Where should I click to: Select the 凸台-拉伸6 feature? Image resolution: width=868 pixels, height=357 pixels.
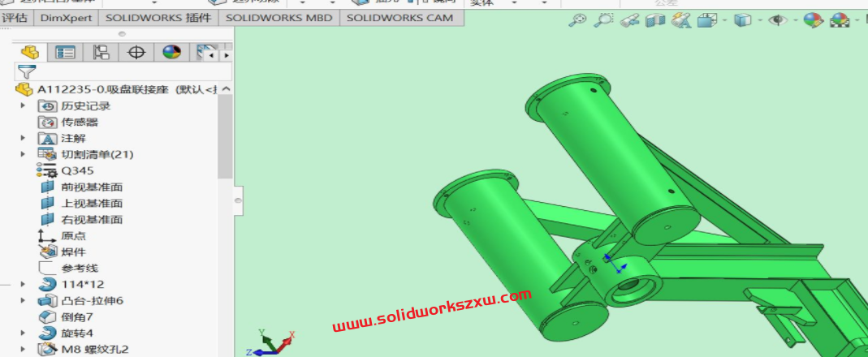[x=92, y=300]
